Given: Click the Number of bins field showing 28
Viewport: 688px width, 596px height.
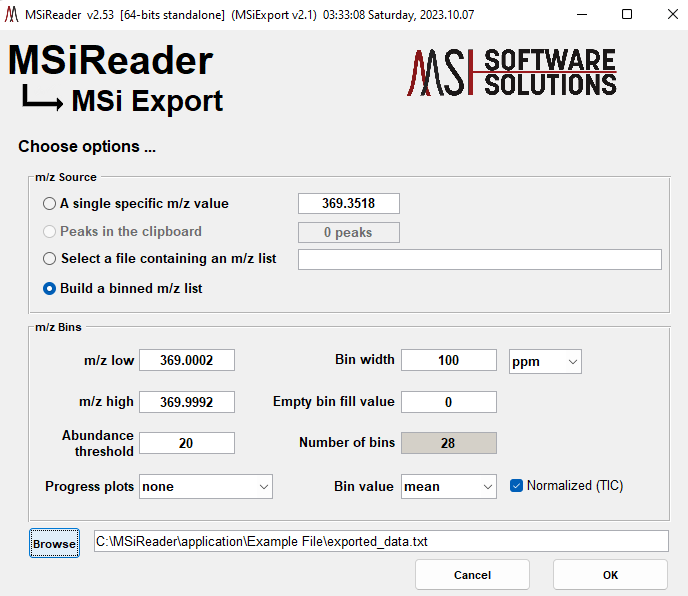Looking at the screenshot, I should (449, 443).
